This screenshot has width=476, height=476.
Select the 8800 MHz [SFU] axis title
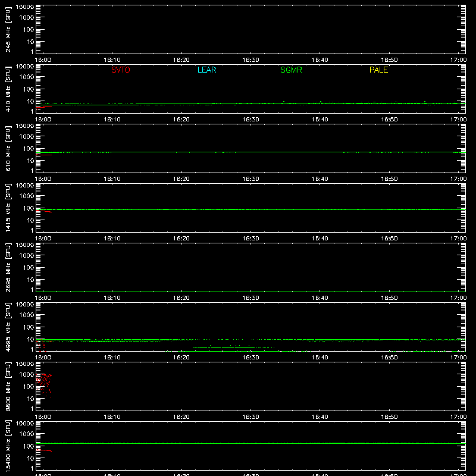tap(8, 386)
